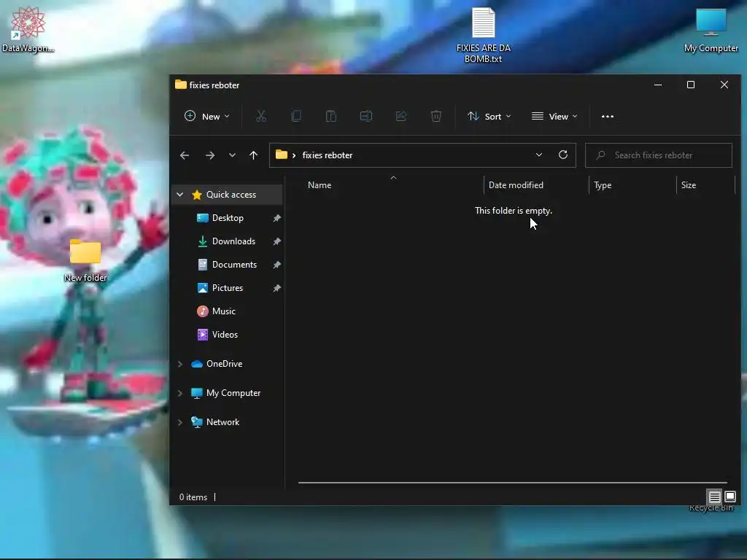Image resolution: width=747 pixels, height=560 pixels.
Task: Click the pin icon beside Pictures
Action: (x=276, y=288)
